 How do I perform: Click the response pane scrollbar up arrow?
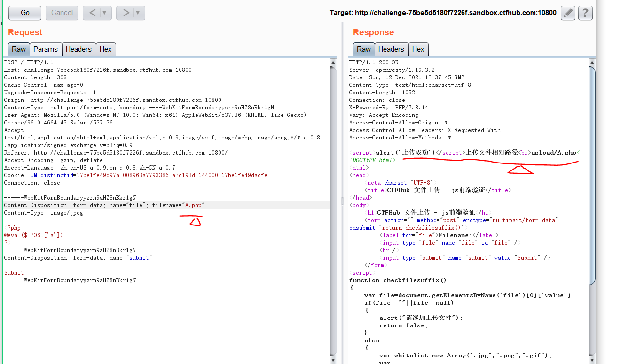click(592, 62)
